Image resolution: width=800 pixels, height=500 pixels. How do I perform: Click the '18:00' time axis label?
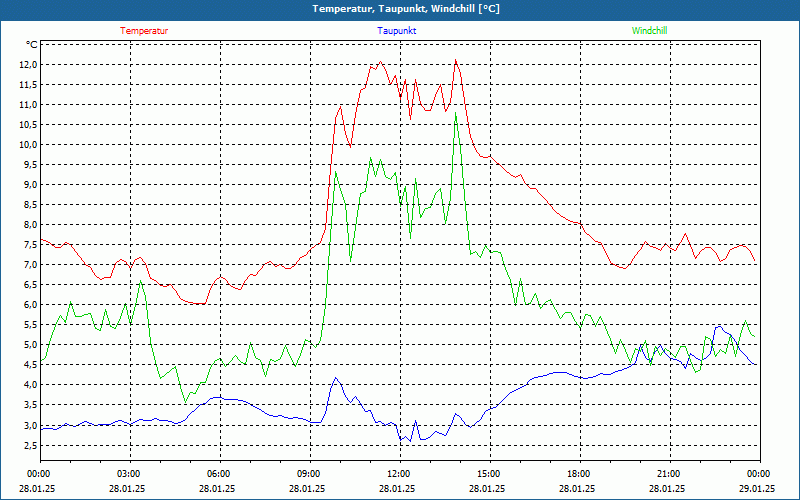tap(577, 474)
